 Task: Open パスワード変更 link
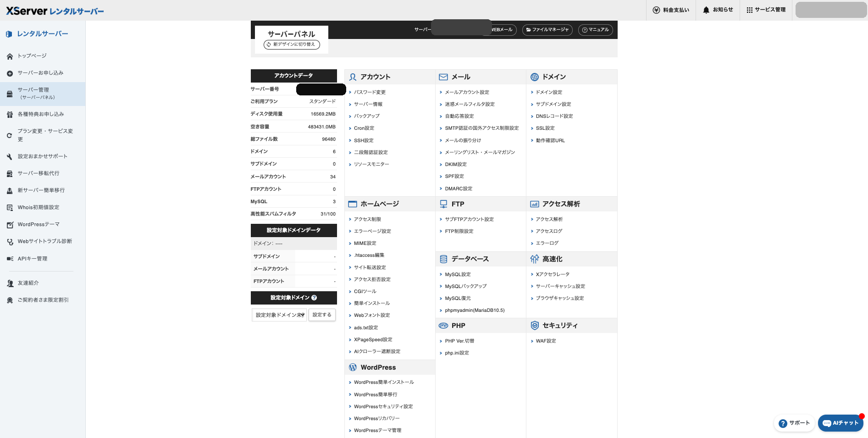click(370, 92)
